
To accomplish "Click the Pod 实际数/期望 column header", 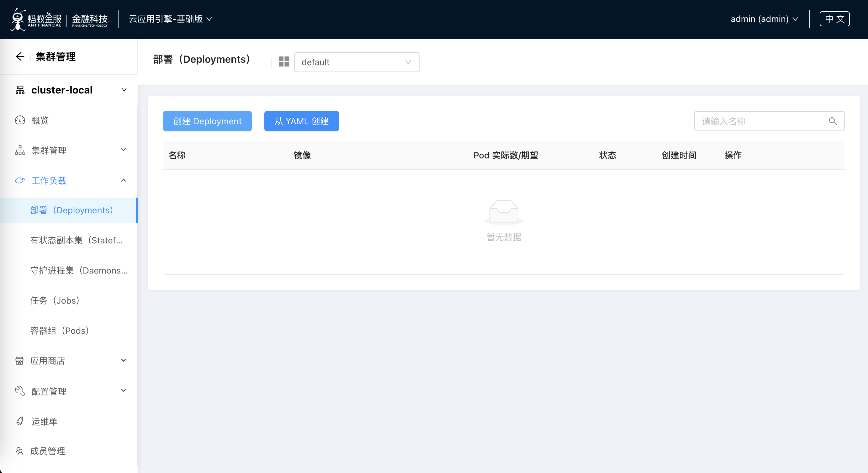I will 506,155.
